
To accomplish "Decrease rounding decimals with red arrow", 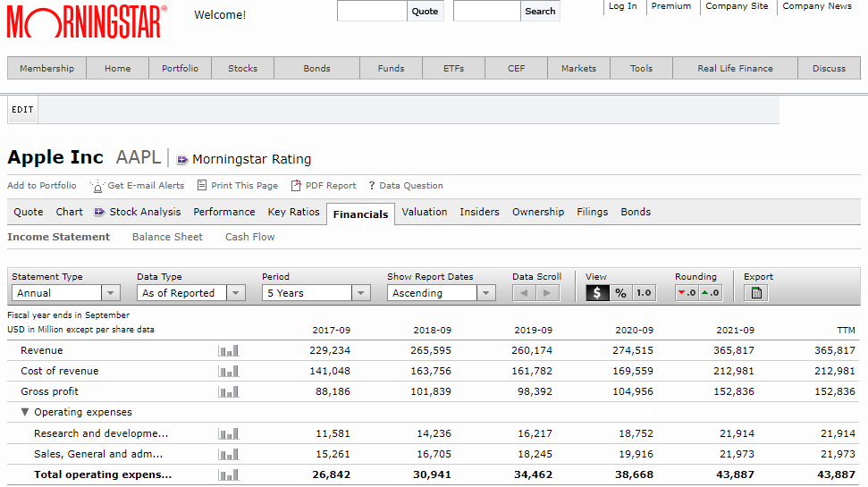I will click(x=687, y=293).
